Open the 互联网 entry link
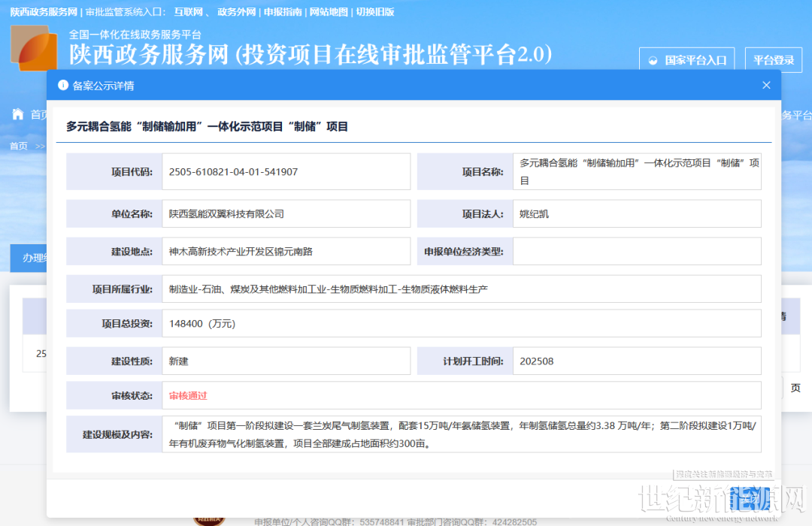The width and height of the screenshot is (812, 526). point(188,12)
